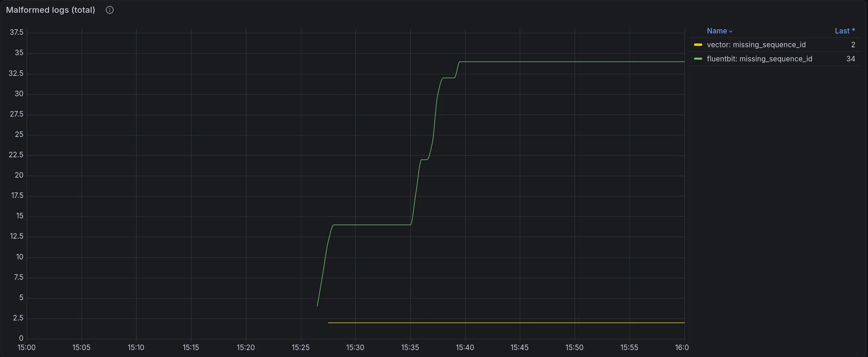Screen dimensions: 868x357
Task: Click the chevron arrow next to Name
Action: click(x=731, y=31)
